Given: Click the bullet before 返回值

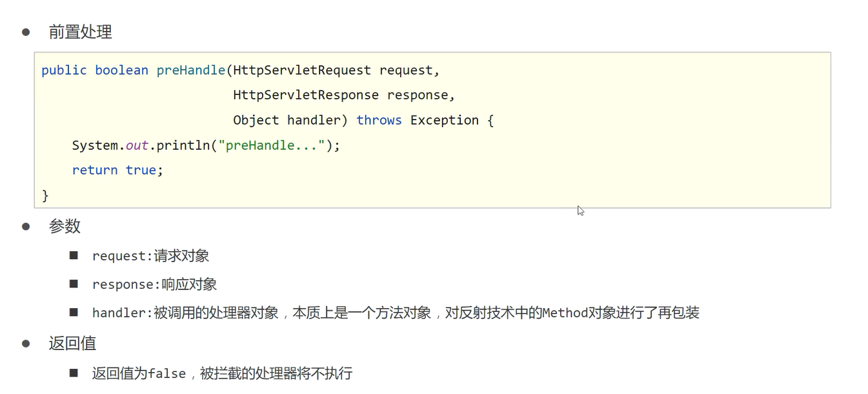Looking at the screenshot, I should click(26, 344).
